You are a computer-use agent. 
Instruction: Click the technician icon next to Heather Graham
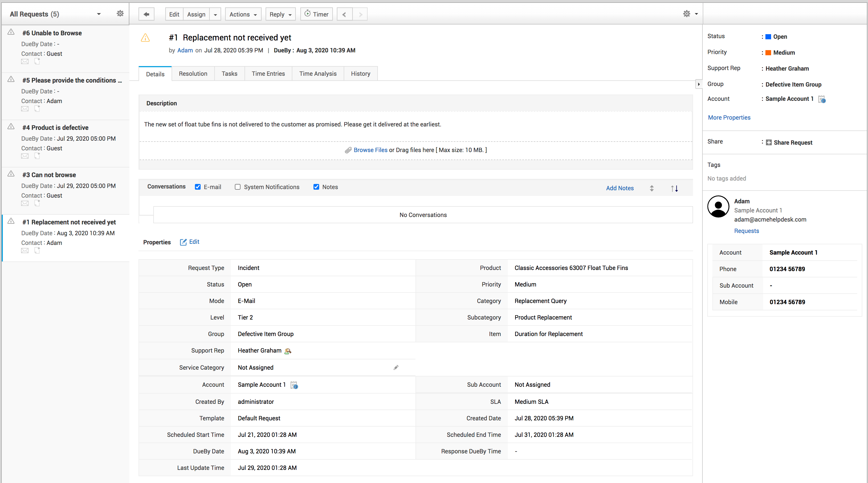288,351
